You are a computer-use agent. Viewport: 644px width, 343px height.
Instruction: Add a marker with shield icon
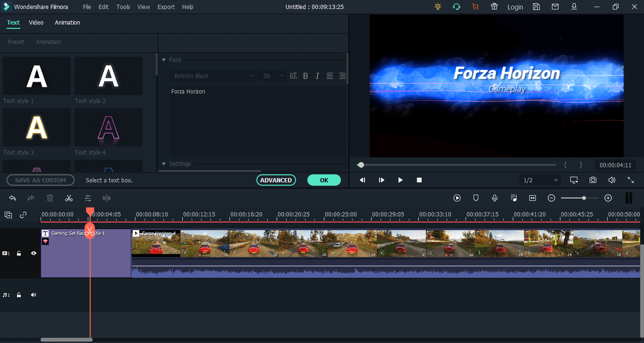point(476,198)
